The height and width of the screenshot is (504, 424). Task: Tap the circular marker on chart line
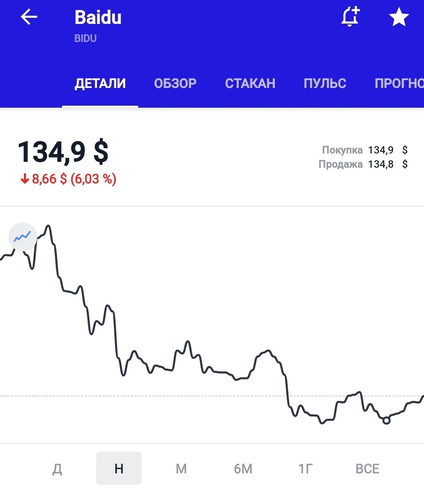coord(386,420)
